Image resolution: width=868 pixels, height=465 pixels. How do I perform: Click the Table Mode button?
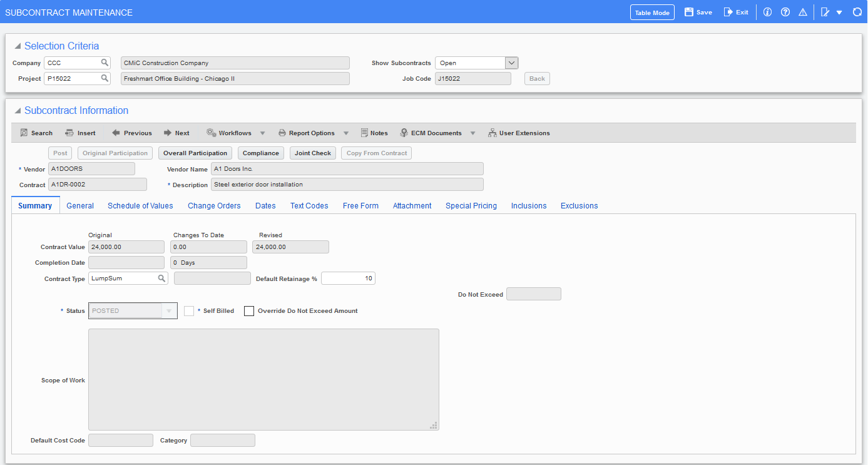(652, 13)
